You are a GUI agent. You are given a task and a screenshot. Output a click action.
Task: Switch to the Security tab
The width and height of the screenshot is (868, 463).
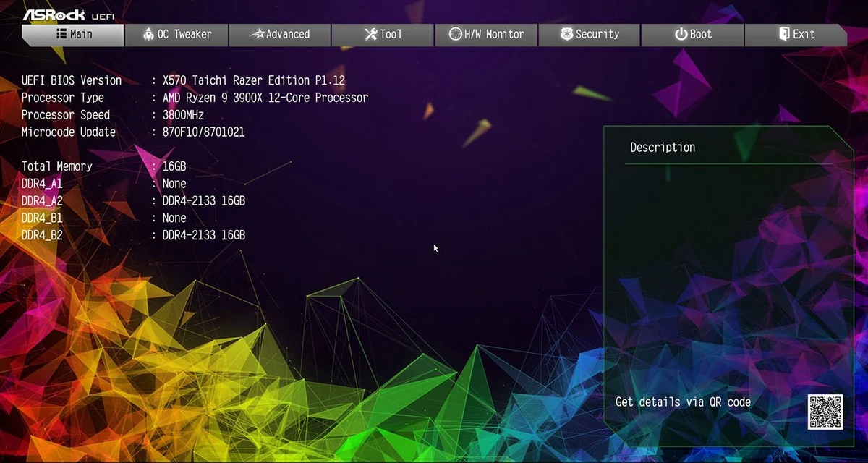click(x=589, y=35)
